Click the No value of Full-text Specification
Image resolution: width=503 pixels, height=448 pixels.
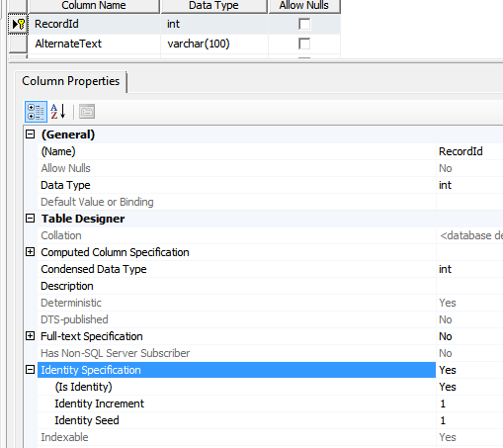(469, 336)
